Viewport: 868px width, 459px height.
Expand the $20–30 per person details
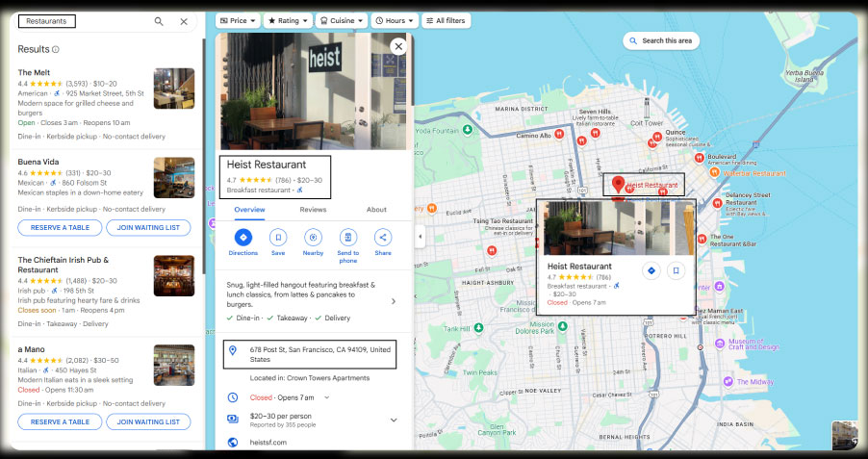coord(393,420)
